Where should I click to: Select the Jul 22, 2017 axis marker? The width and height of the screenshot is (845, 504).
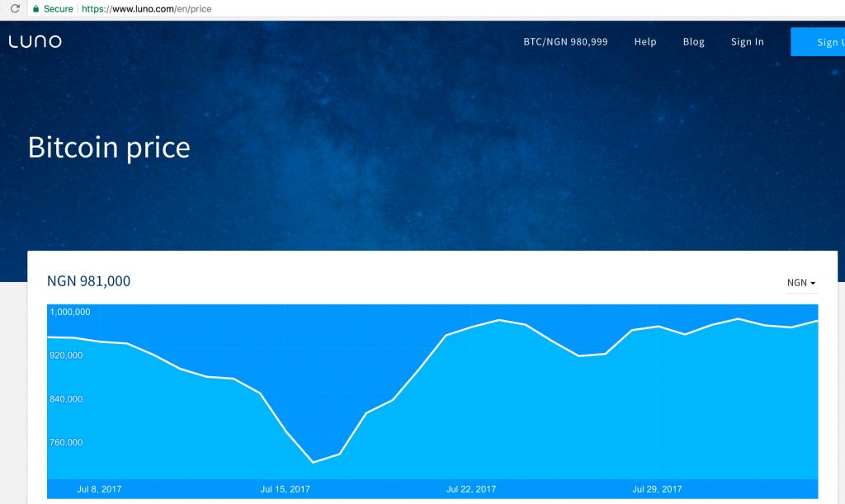pyautogui.click(x=471, y=489)
